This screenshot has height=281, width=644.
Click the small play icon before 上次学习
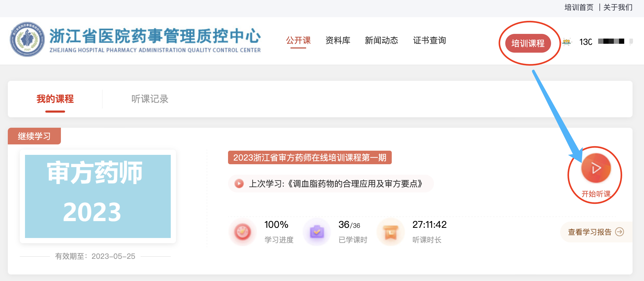(x=239, y=184)
